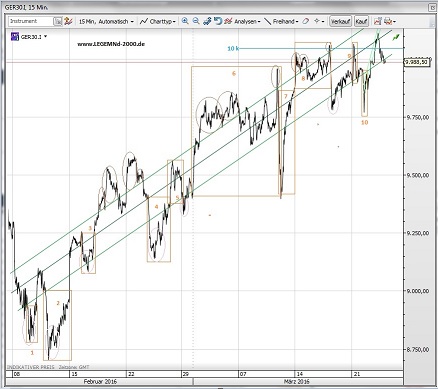
Task: Open the Charttyp dropdown
Action: point(157,22)
